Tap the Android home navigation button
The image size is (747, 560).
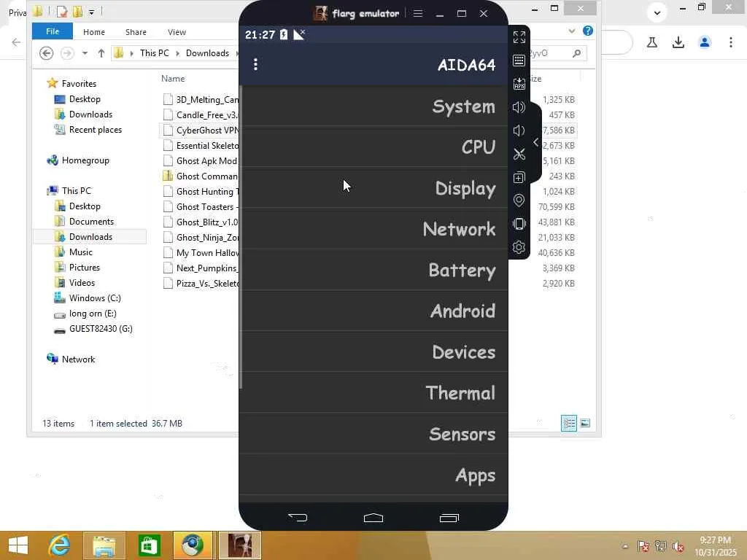click(373, 518)
